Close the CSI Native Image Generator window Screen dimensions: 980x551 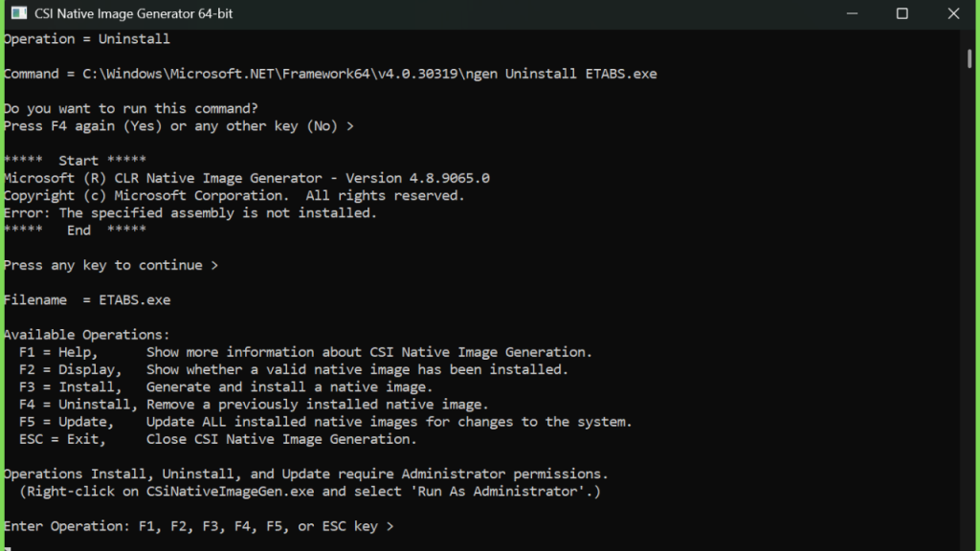(953, 13)
